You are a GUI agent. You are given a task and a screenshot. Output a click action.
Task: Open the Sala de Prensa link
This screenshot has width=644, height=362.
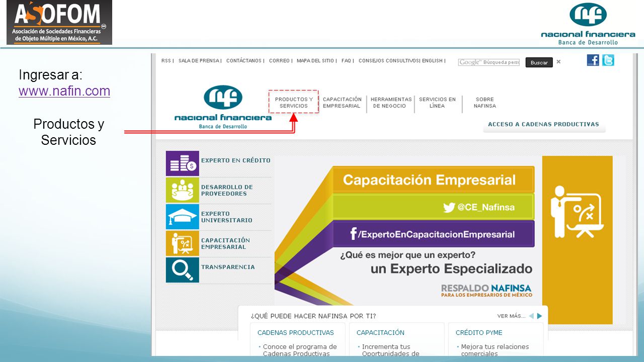(199, 61)
